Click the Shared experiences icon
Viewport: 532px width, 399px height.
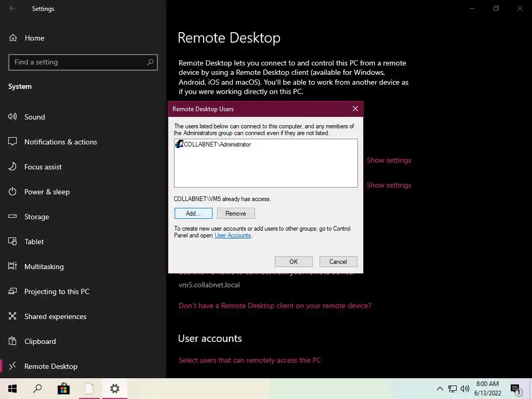[x=12, y=316]
